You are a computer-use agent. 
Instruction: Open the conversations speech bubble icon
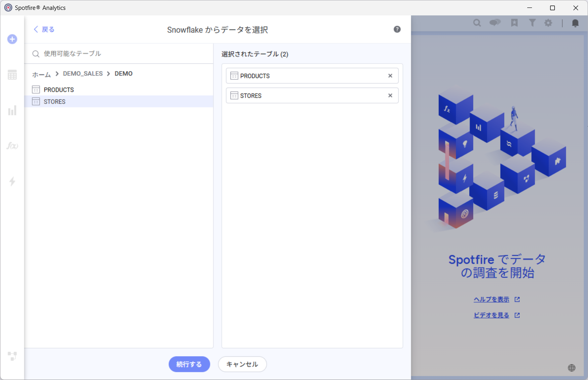495,23
